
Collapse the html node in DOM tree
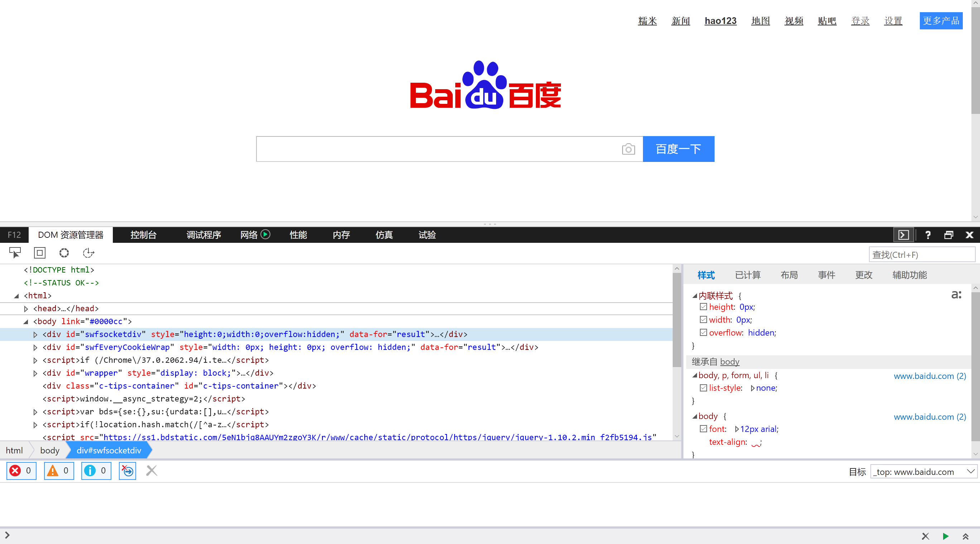click(16, 295)
